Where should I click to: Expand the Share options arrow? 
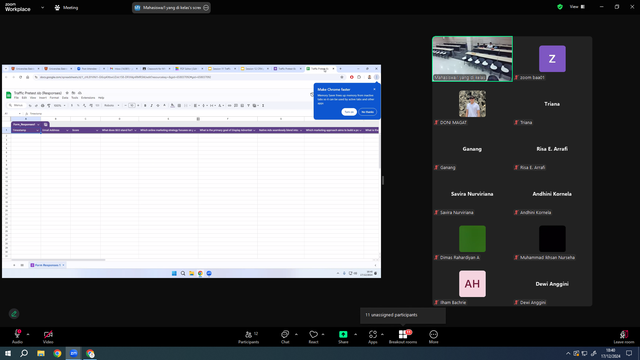[x=356, y=334]
